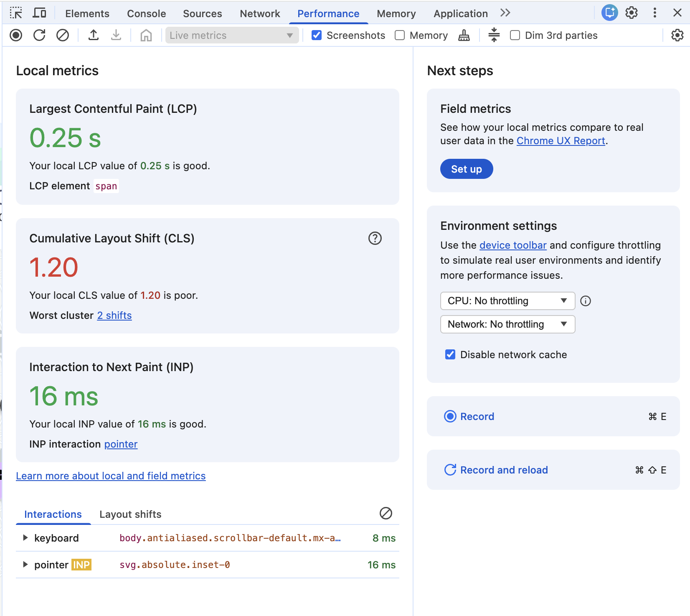Uncheck the Screenshots checkbox
The width and height of the screenshot is (690, 616).
coord(317,36)
